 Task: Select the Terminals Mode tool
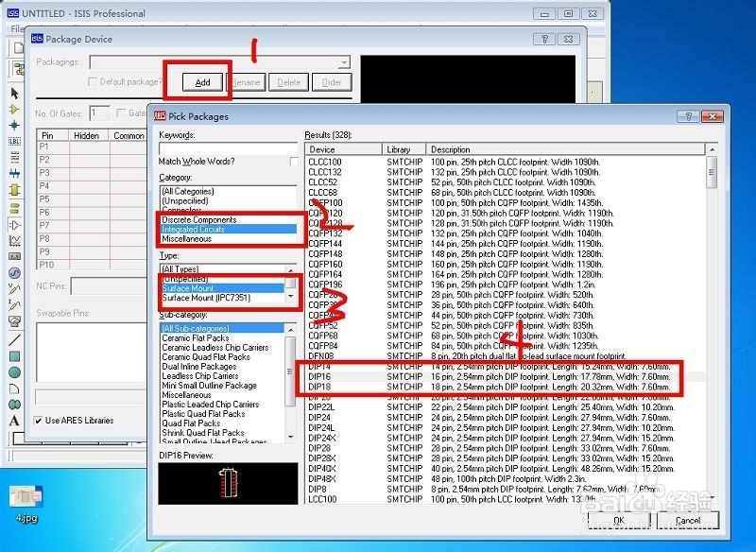coord(14,208)
